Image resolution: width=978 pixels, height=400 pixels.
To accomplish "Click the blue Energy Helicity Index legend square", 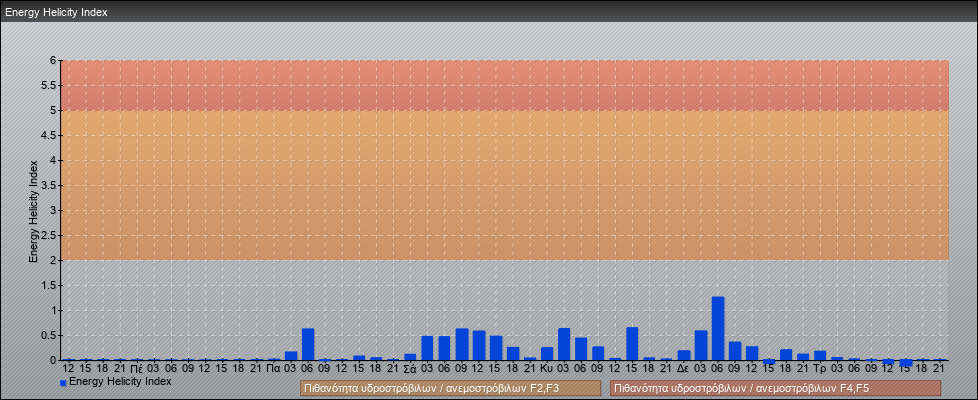I will [63, 383].
